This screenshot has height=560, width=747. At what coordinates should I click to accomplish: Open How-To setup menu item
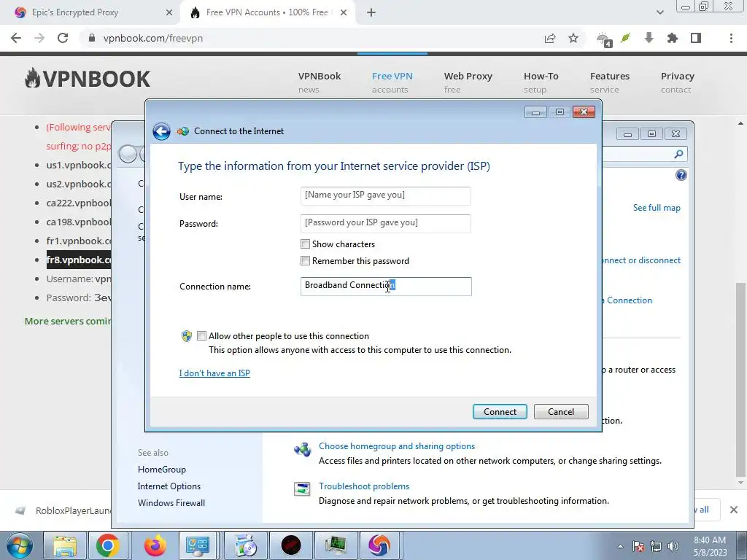541,82
